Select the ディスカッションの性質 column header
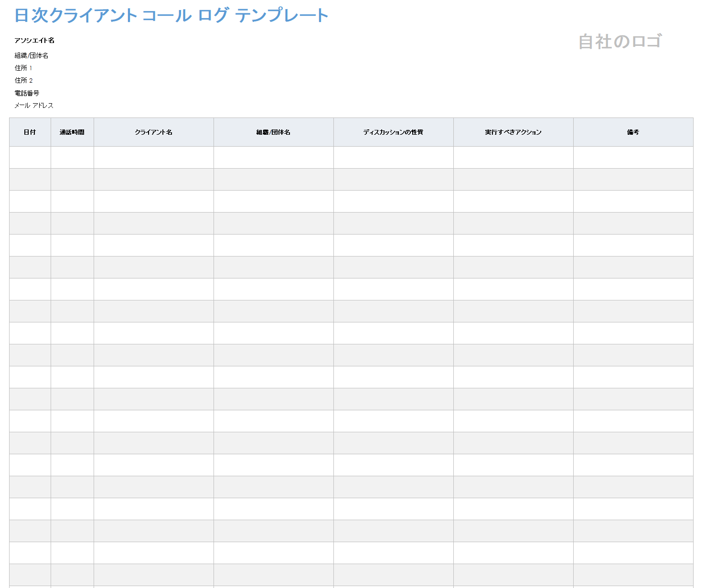The height and width of the screenshot is (588, 706). (x=394, y=132)
